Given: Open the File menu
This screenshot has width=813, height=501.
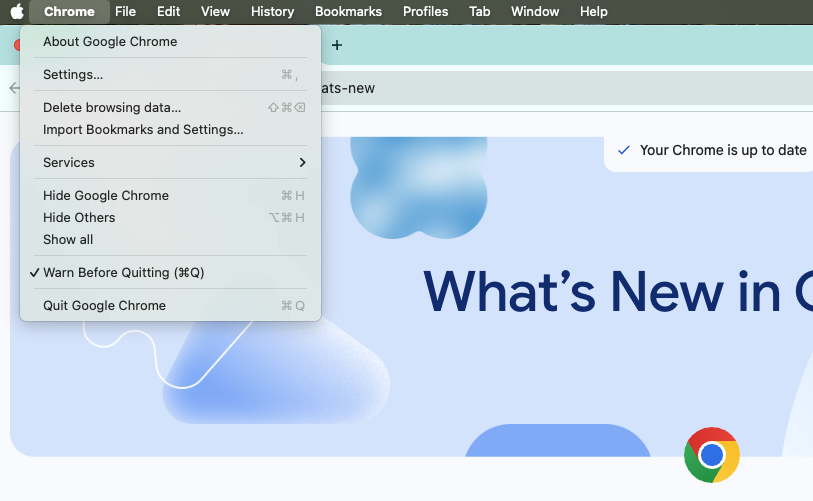Looking at the screenshot, I should click(125, 11).
